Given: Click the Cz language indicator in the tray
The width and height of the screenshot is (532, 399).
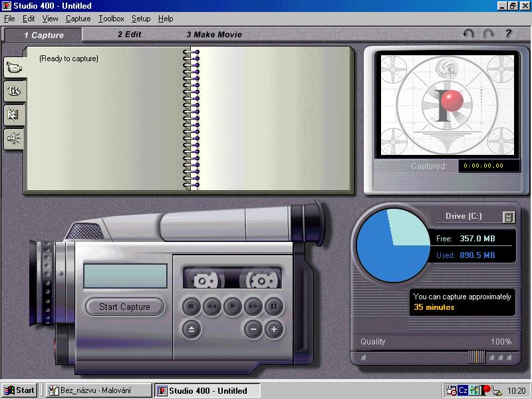Looking at the screenshot, I should pos(463,390).
